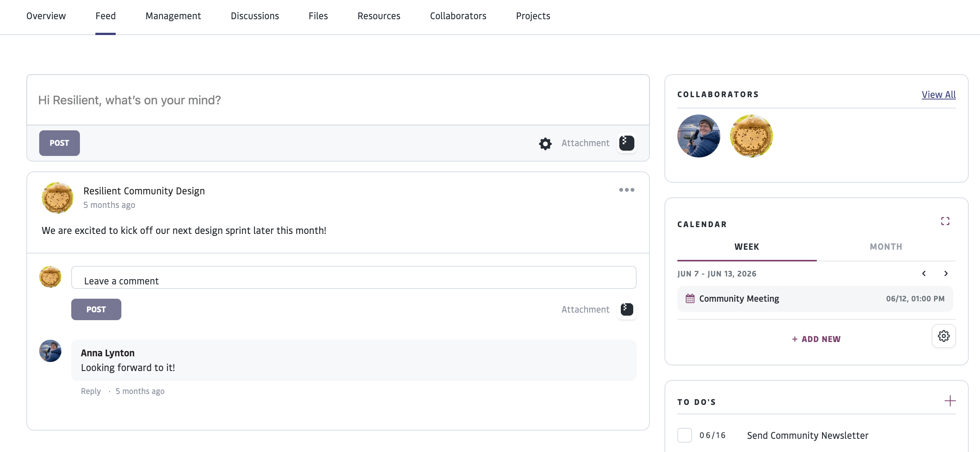Expand calendar to fullscreen
This screenshot has width=980, height=452.
click(x=945, y=221)
